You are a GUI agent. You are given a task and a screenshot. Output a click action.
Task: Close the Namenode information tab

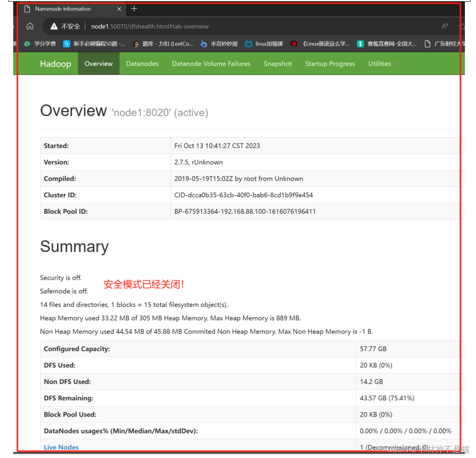pos(119,9)
